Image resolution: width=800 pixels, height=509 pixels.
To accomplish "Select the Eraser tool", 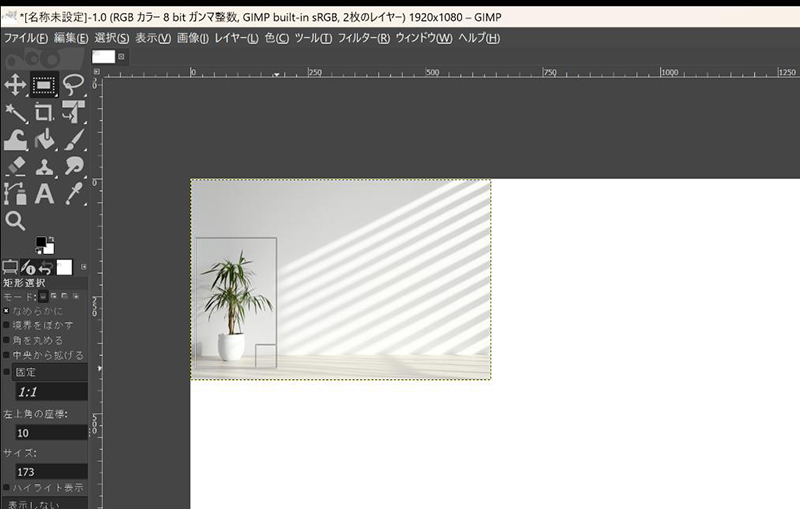I will tap(15, 166).
